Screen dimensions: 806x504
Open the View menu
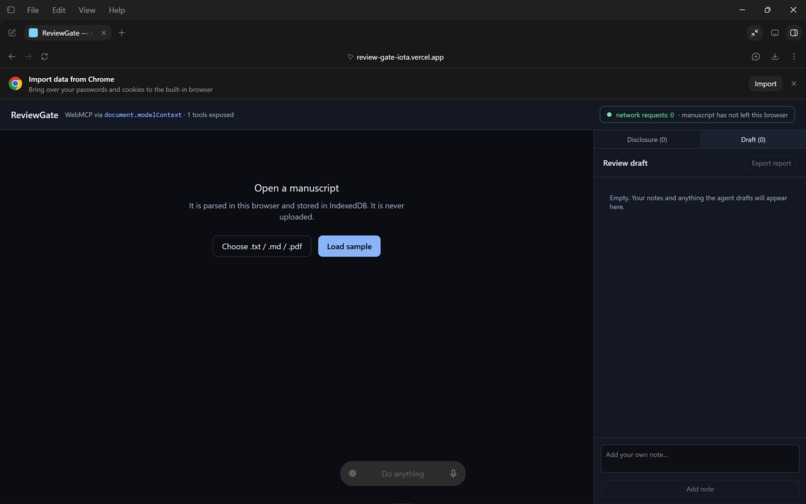(x=87, y=10)
